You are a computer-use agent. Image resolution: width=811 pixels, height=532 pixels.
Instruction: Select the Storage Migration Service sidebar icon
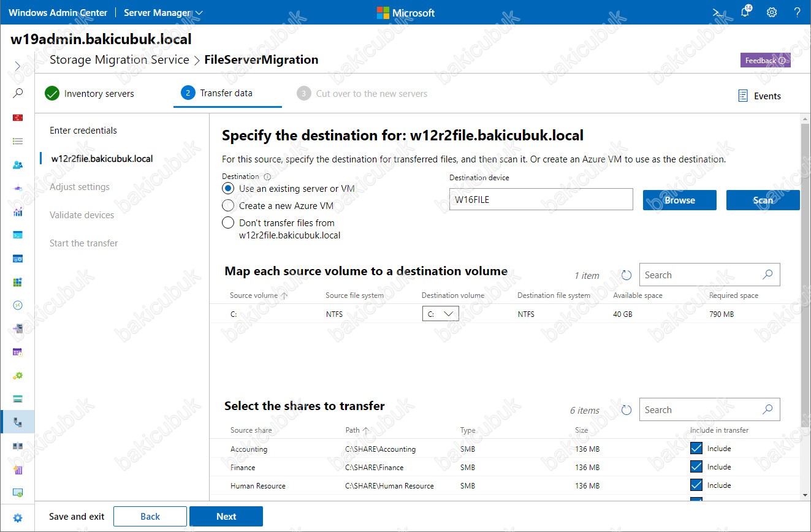pos(18,422)
